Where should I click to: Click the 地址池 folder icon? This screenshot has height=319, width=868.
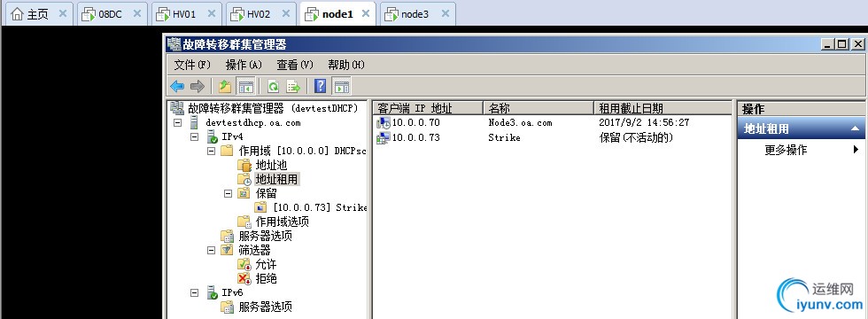tap(244, 165)
